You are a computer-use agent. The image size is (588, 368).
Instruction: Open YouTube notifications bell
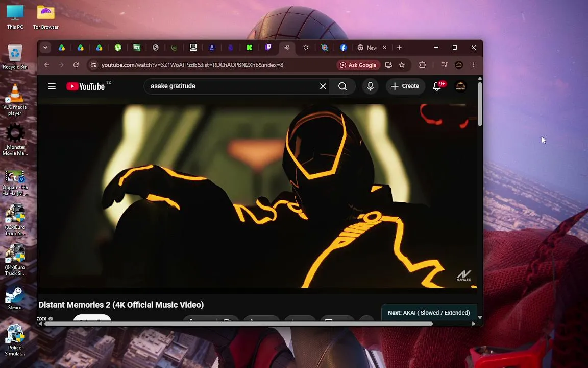tap(437, 86)
